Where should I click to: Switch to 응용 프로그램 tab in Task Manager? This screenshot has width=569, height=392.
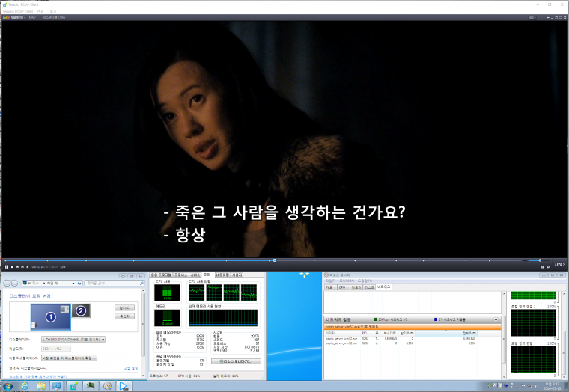[161, 275]
